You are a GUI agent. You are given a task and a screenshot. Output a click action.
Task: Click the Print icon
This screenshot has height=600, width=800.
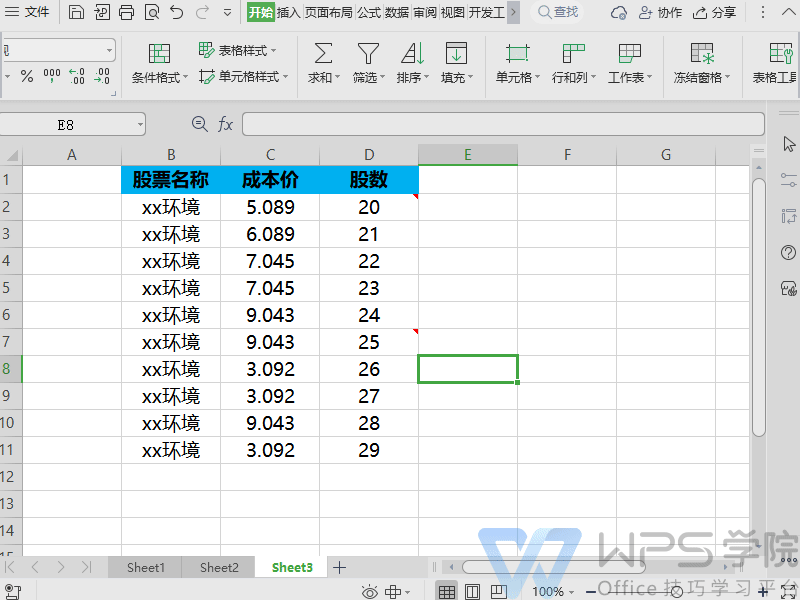coord(126,12)
